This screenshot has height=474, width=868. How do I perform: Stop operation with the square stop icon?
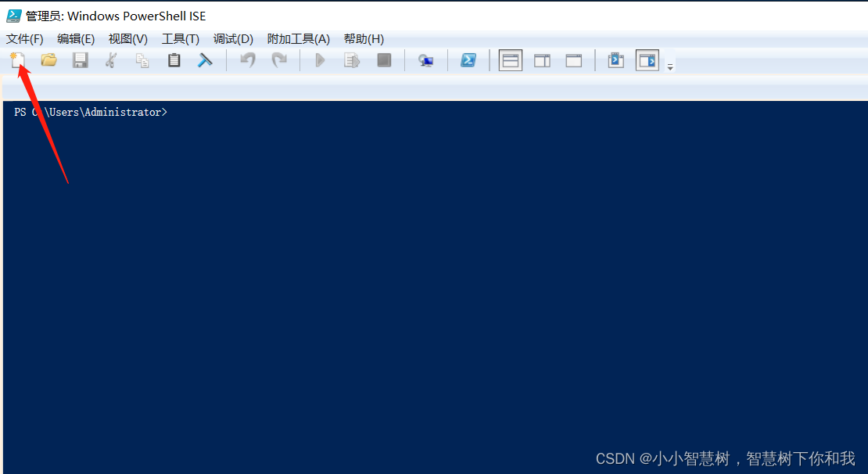tap(384, 59)
